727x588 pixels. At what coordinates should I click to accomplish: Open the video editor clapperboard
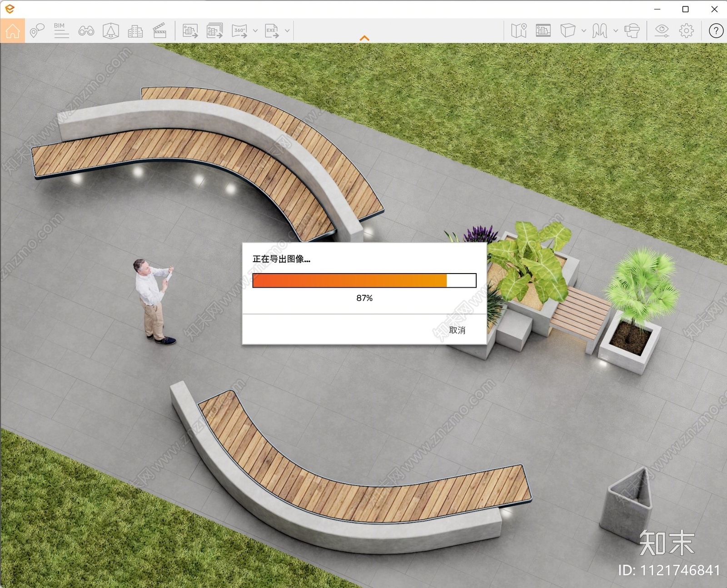coord(159,31)
